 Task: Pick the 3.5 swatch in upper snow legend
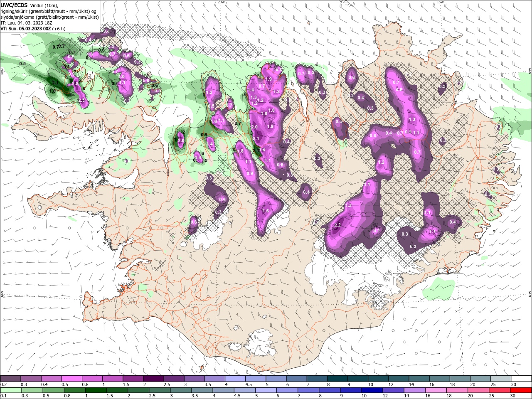[215, 378]
